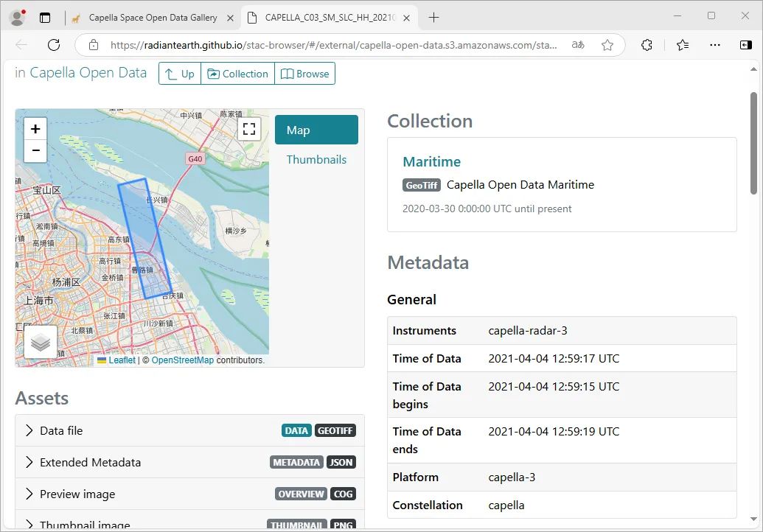Open the map layers control
Screen dimensions: 763x532
pyautogui.click(x=41, y=343)
